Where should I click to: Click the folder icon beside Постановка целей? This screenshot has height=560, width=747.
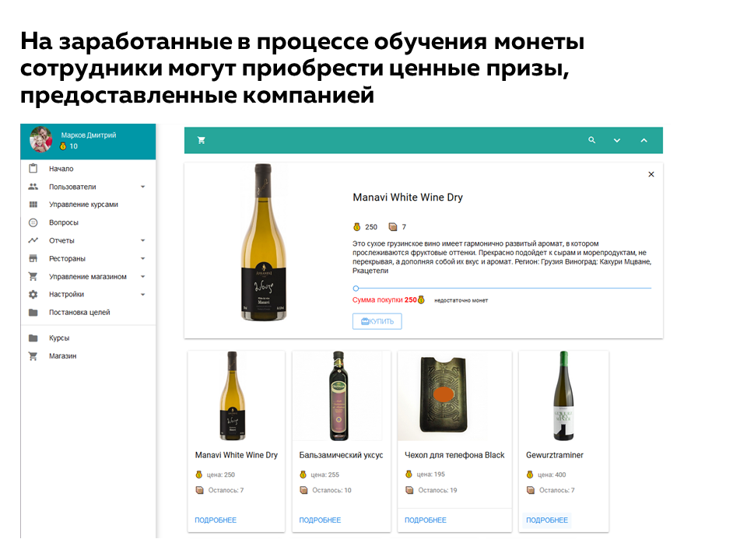33,313
